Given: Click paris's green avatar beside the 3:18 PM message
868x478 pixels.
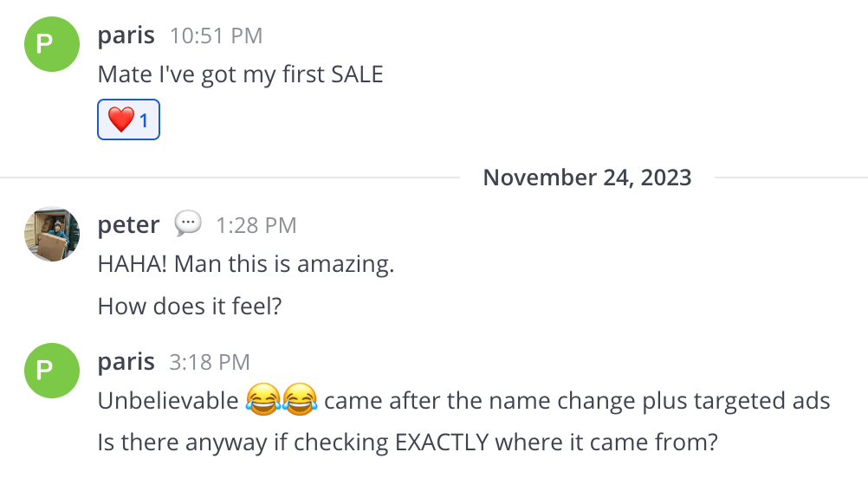Looking at the screenshot, I should click(x=52, y=370).
